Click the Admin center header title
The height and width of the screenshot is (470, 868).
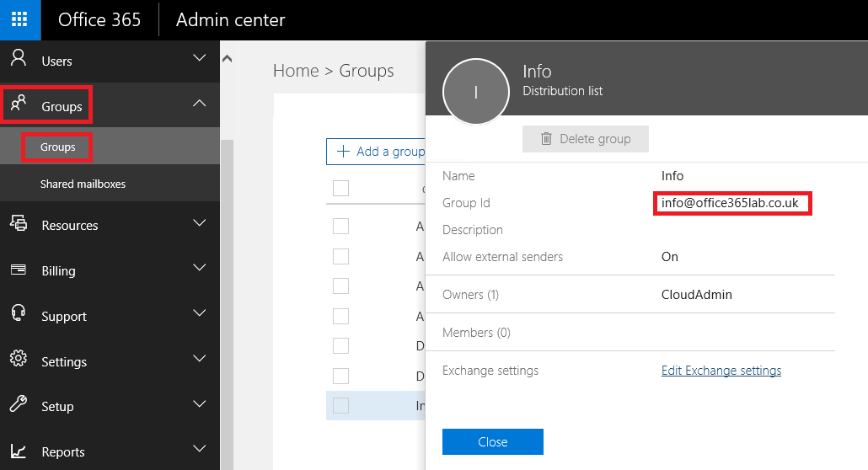pos(230,19)
